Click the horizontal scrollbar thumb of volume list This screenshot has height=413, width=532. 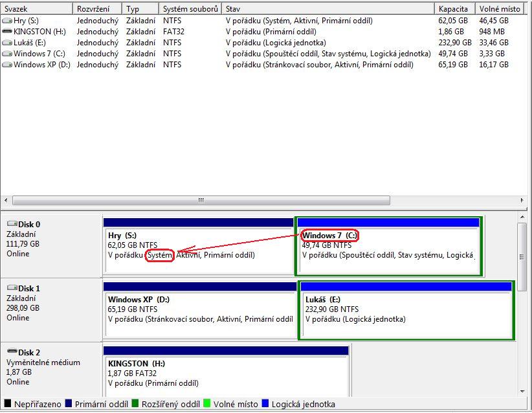tap(201, 200)
